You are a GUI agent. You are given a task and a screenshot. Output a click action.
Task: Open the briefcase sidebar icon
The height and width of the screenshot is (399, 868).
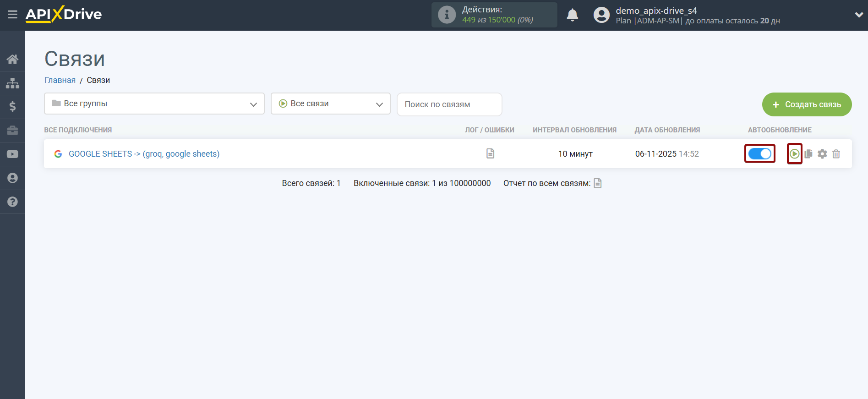click(x=12, y=131)
